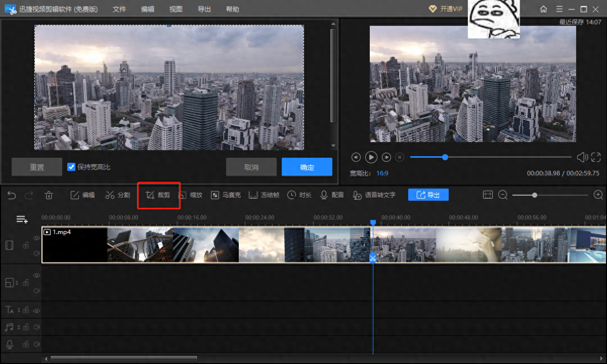This screenshot has height=364, width=607.
Task: Delete the selected clip with trash icon
Action: tap(49, 195)
